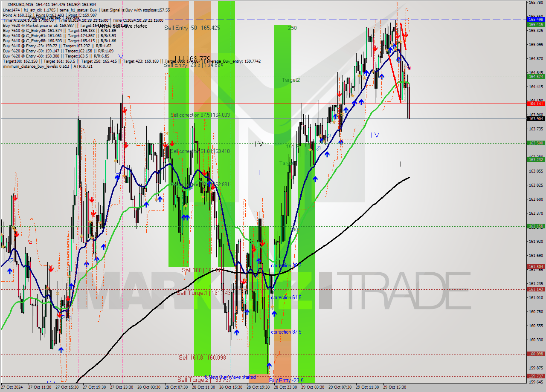Select the black 163.904 current price tag
The width and height of the screenshot is (546, 392).
(536, 119)
